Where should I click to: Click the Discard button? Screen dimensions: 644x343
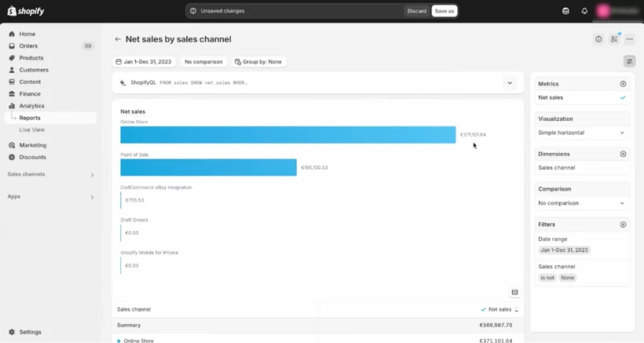click(x=416, y=11)
